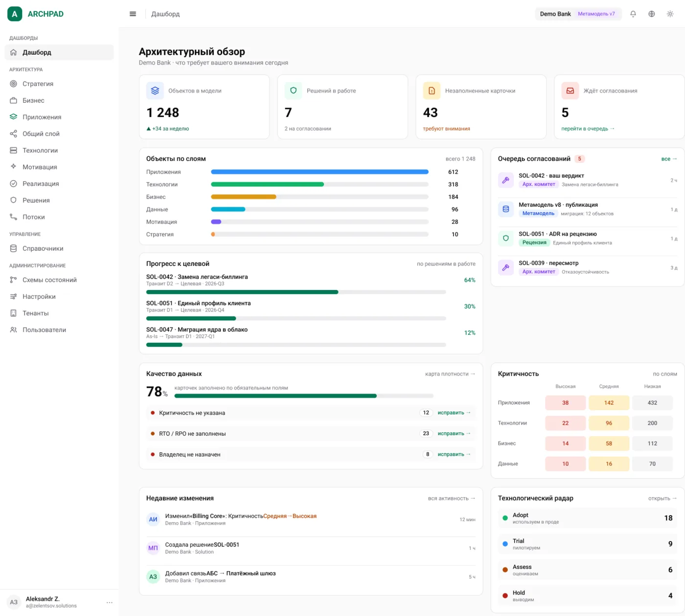
Task: Click the Технологии sidebar icon
Action: click(x=14, y=151)
